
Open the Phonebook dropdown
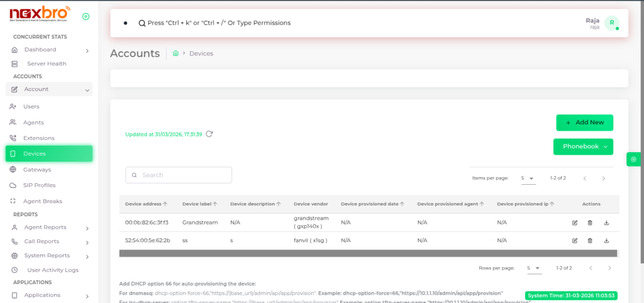click(583, 146)
